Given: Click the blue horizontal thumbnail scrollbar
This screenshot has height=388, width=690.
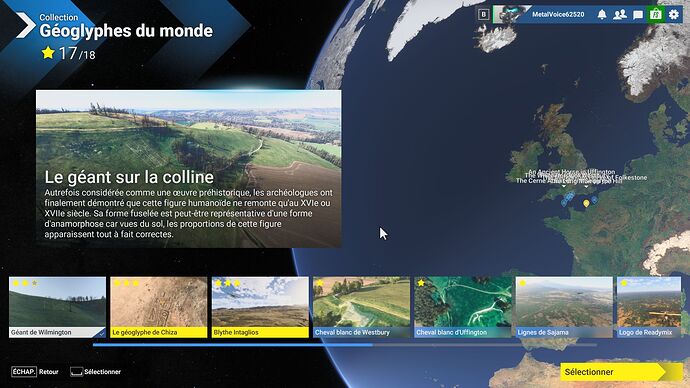Looking at the screenshot, I should coord(233,345).
